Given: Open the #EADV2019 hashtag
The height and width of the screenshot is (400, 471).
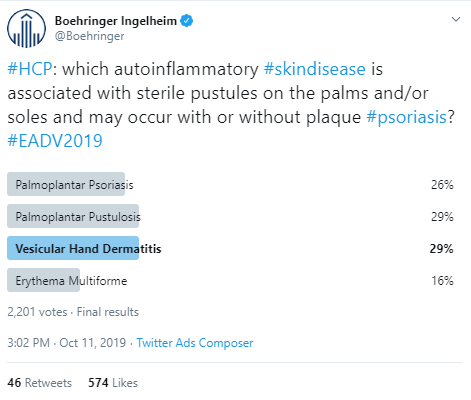Looking at the screenshot, I should tap(55, 141).
